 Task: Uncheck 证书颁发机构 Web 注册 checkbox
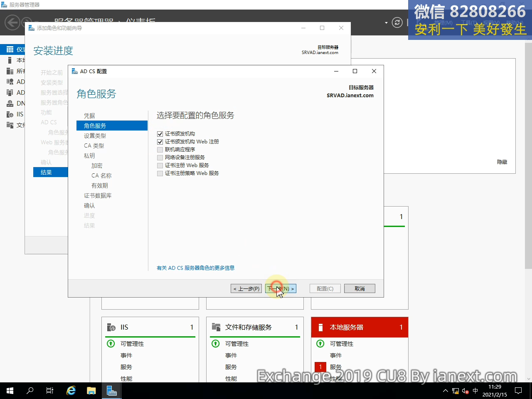click(x=160, y=142)
